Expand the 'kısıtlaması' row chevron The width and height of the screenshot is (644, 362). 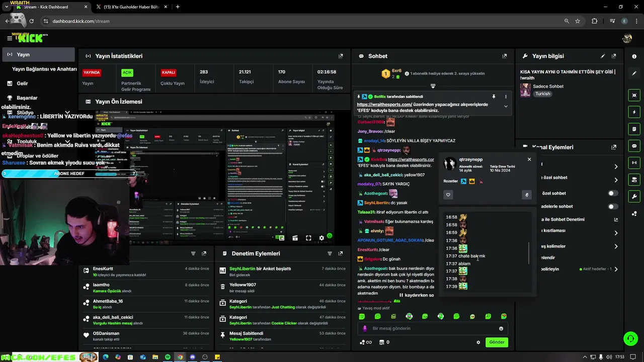pyautogui.click(x=616, y=233)
